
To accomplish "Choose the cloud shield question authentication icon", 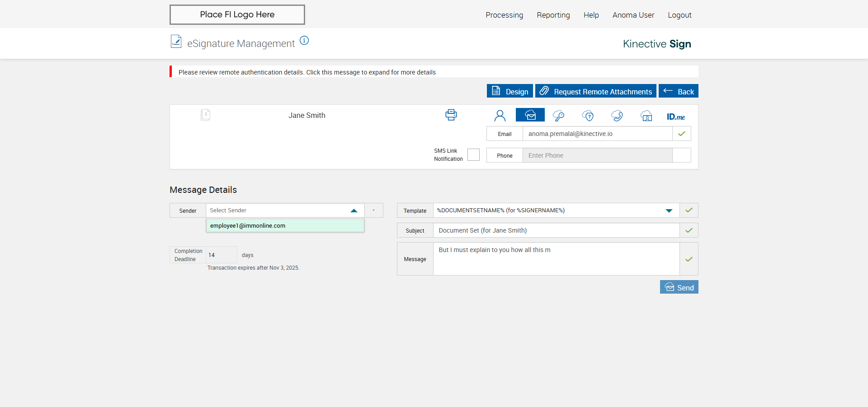I will 588,116.
